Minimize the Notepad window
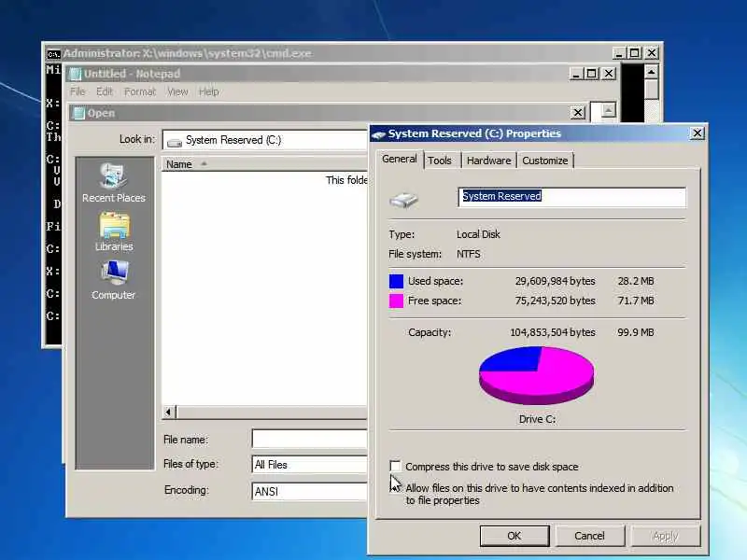Screen dimensions: 747x560 pos(576,74)
